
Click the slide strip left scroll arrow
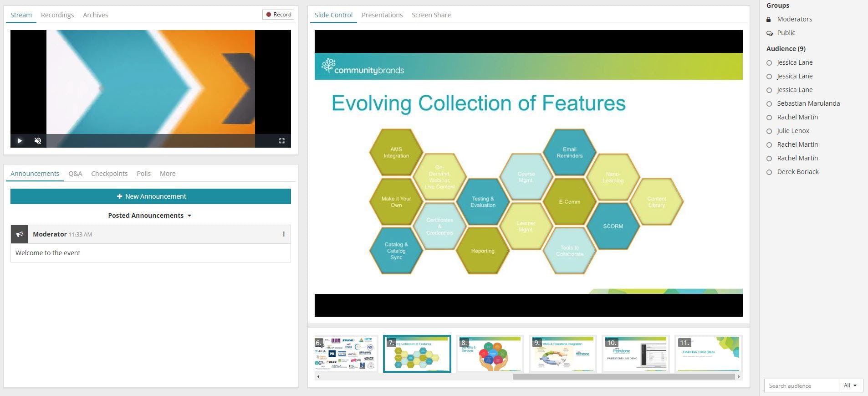pos(318,377)
